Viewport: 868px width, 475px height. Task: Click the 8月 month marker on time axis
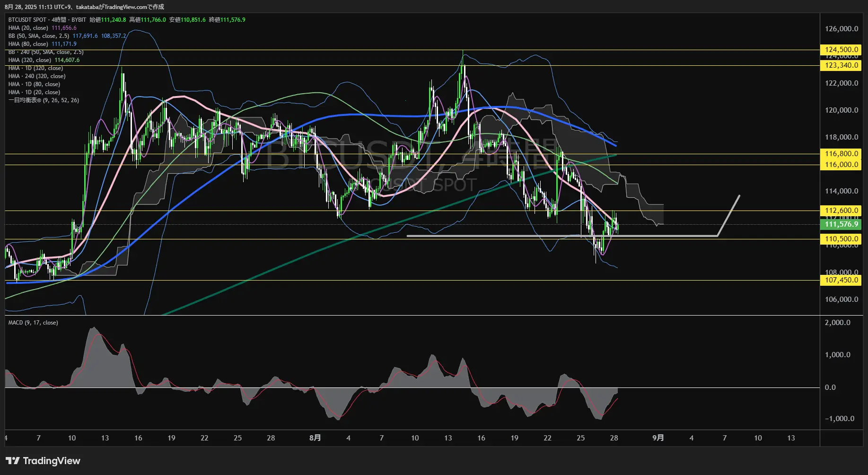point(315,438)
